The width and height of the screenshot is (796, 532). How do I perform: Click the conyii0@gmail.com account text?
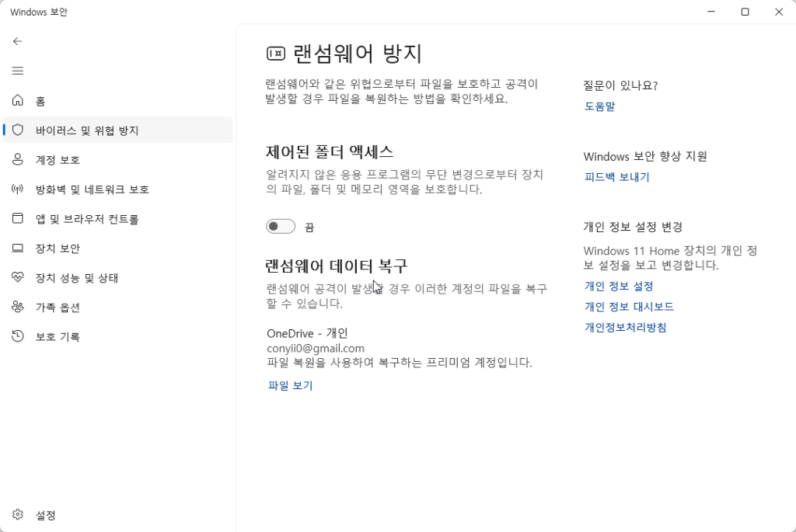[316, 349]
